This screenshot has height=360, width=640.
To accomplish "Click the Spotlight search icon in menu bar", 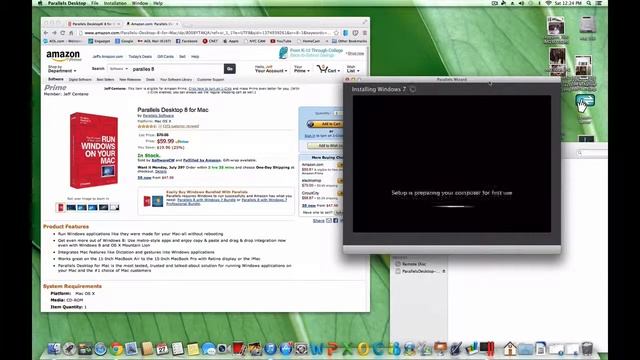I will [589, 3].
